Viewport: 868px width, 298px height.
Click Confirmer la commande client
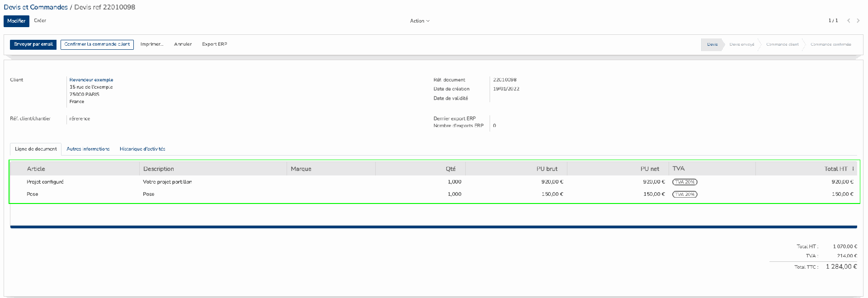point(97,44)
